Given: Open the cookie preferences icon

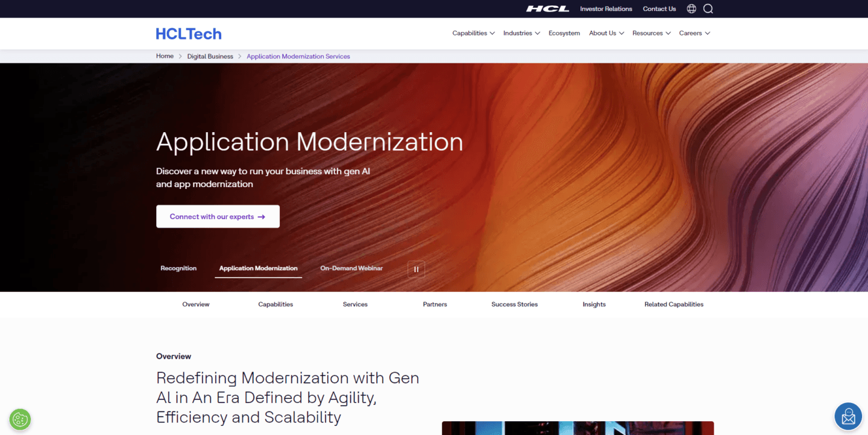Looking at the screenshot, I should pos(20,419).
